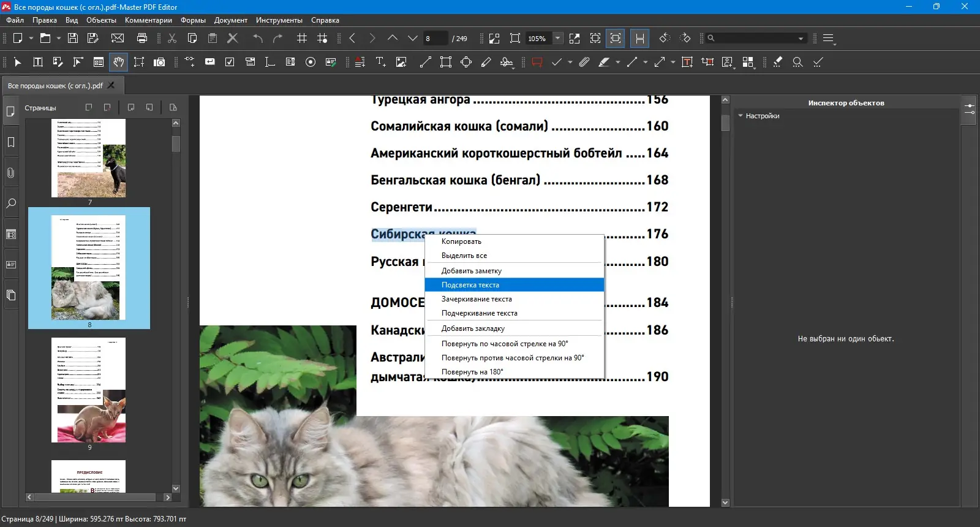Select the insert image tool

(401, 62)
